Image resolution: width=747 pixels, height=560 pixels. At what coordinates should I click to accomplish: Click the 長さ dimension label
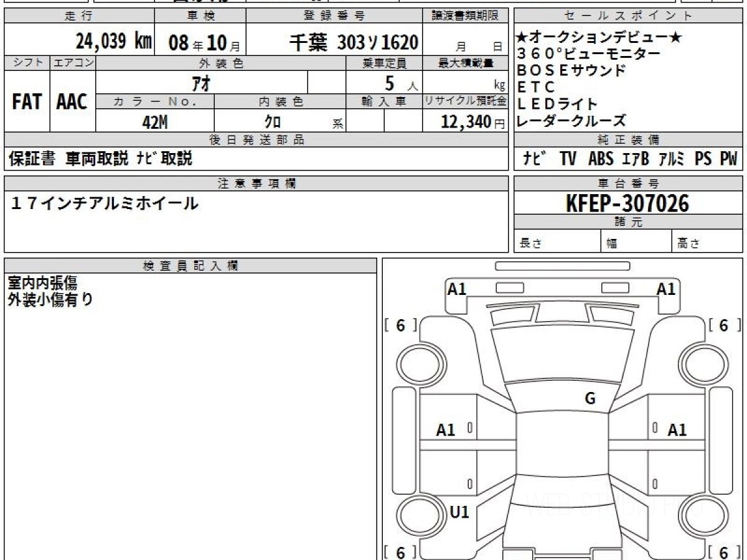tap(530, 244)
